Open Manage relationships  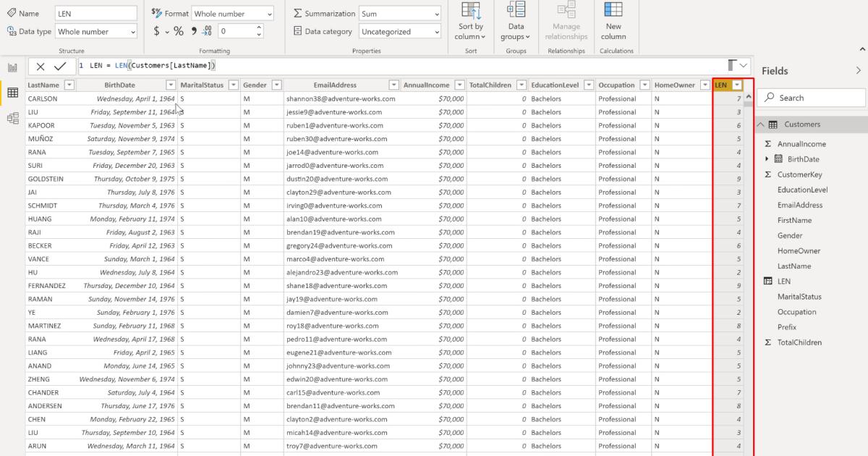pyautogui.click(x=566, y=22)
